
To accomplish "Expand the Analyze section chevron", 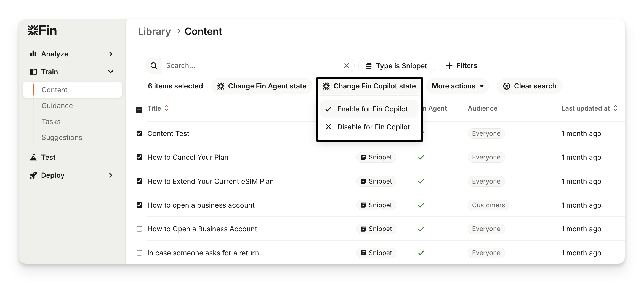I will click(111, 54).
